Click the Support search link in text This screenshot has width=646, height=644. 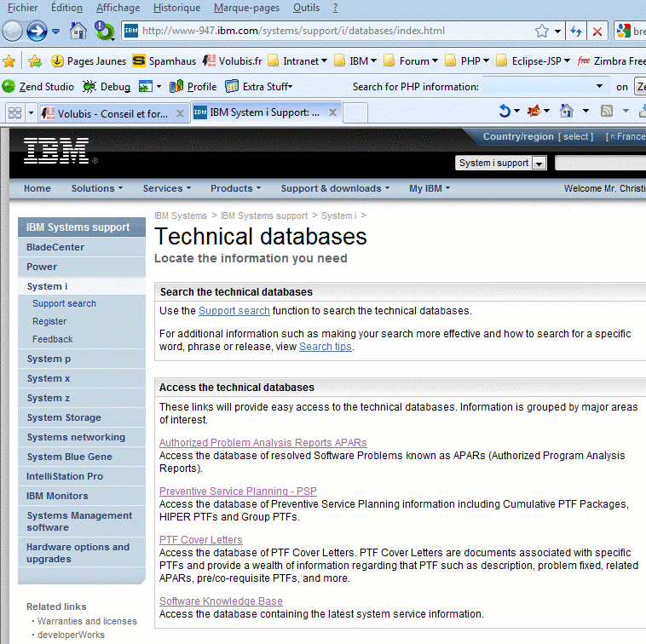click(x=234, y=311)
